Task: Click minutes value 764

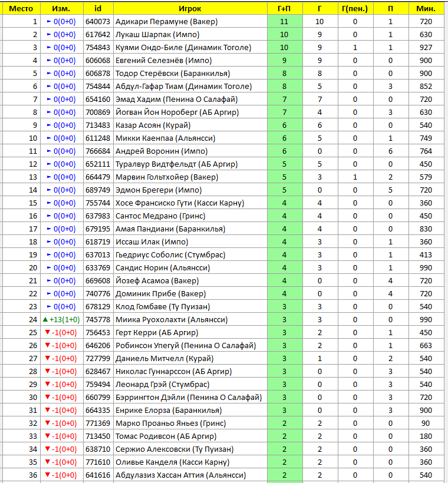Action: point(426,151)
